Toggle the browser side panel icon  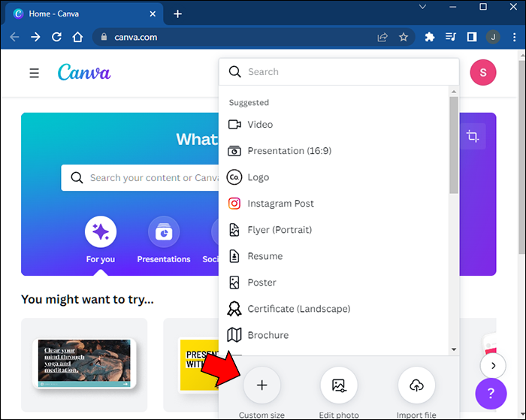tap(472, 37)
